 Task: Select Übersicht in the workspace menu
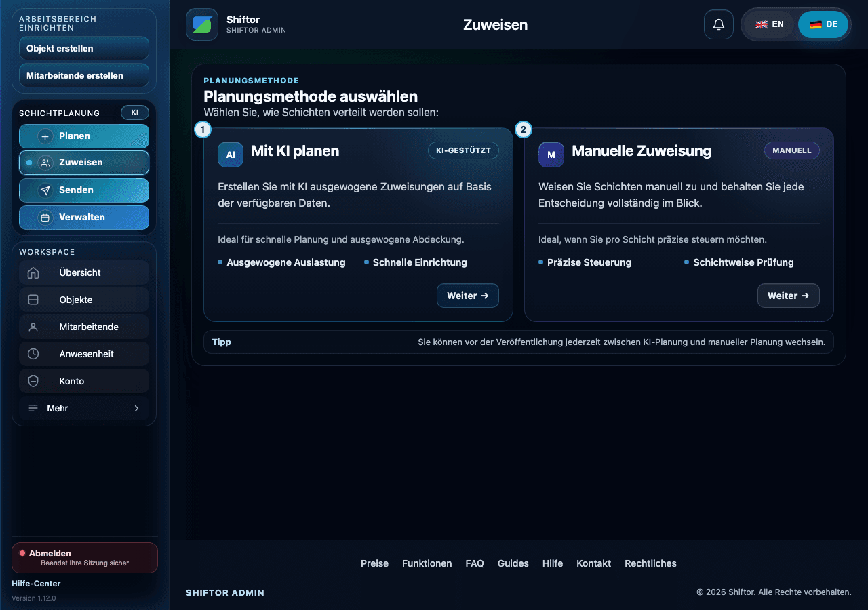pos(84,272)
